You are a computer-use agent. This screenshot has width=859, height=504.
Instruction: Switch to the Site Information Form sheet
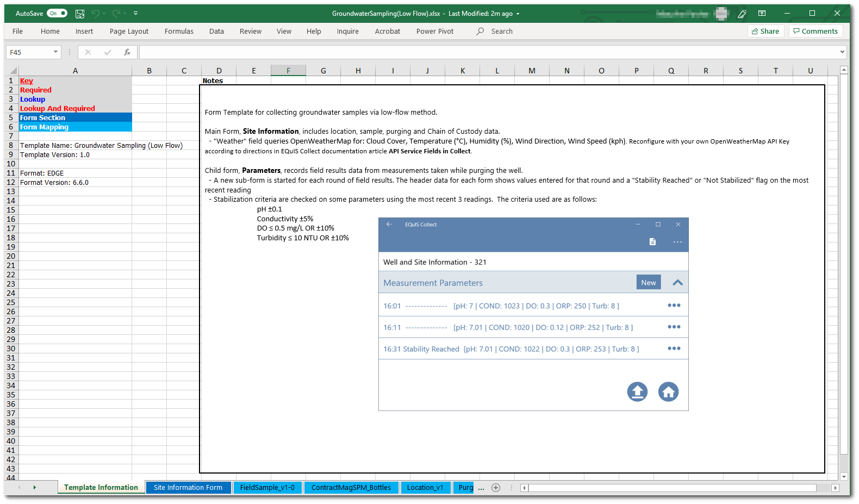point(188,488)
